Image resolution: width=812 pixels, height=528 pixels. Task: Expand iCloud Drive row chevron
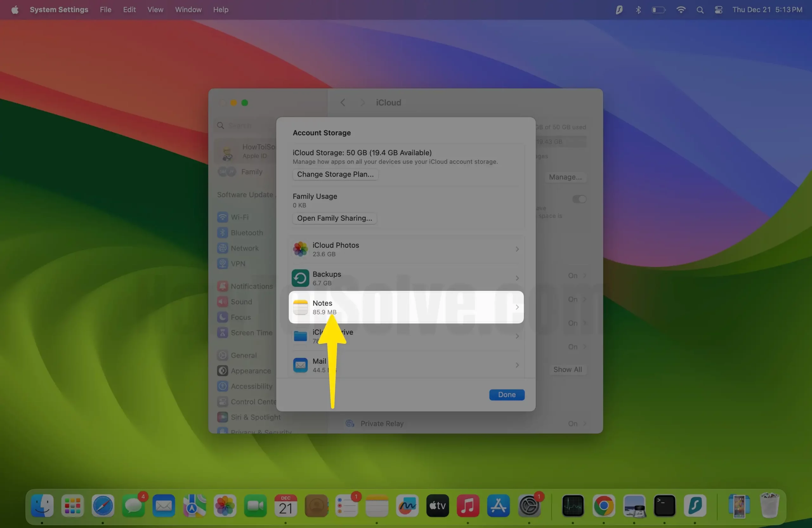(517, 336)
